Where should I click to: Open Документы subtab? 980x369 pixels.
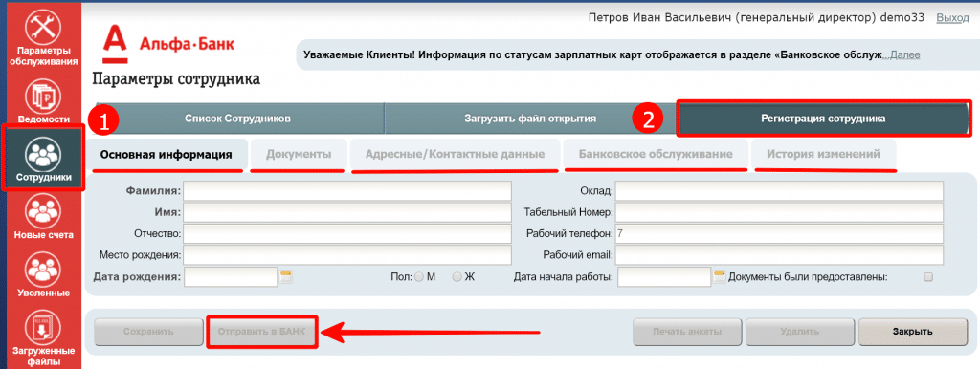tap(299, 155)
